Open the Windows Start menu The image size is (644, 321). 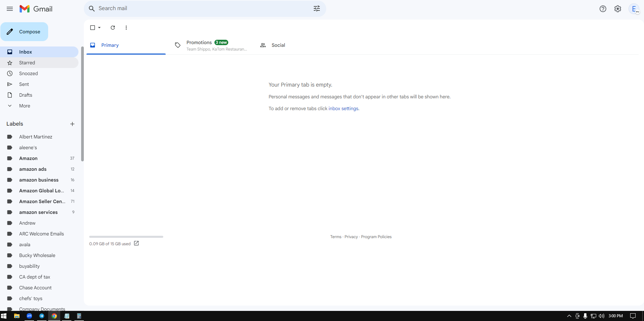(x=4, y=316)
